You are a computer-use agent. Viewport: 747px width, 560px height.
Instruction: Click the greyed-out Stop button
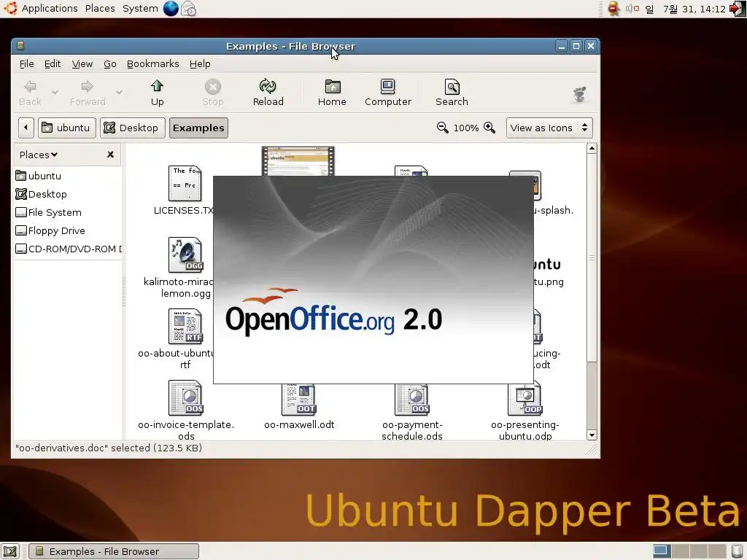212,93
